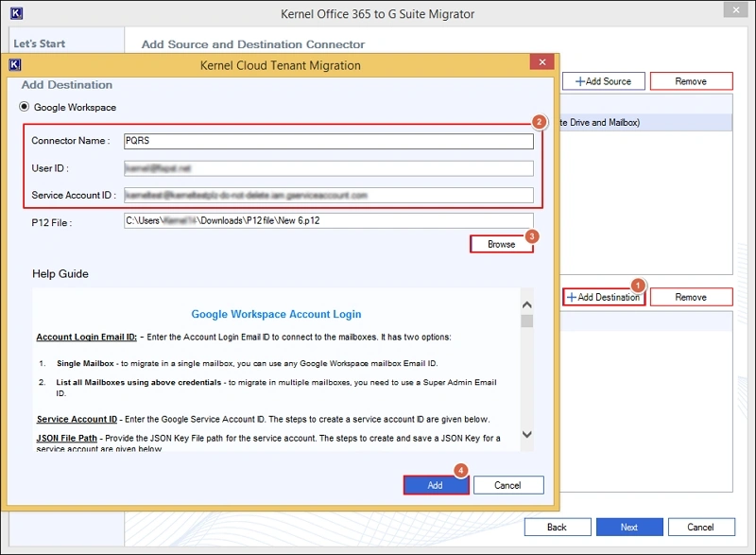Image resolution: width=756 pixels, height=555 pixels.
Task: Click the blue Add button in the dialog
Action: [x=434, y=485]
